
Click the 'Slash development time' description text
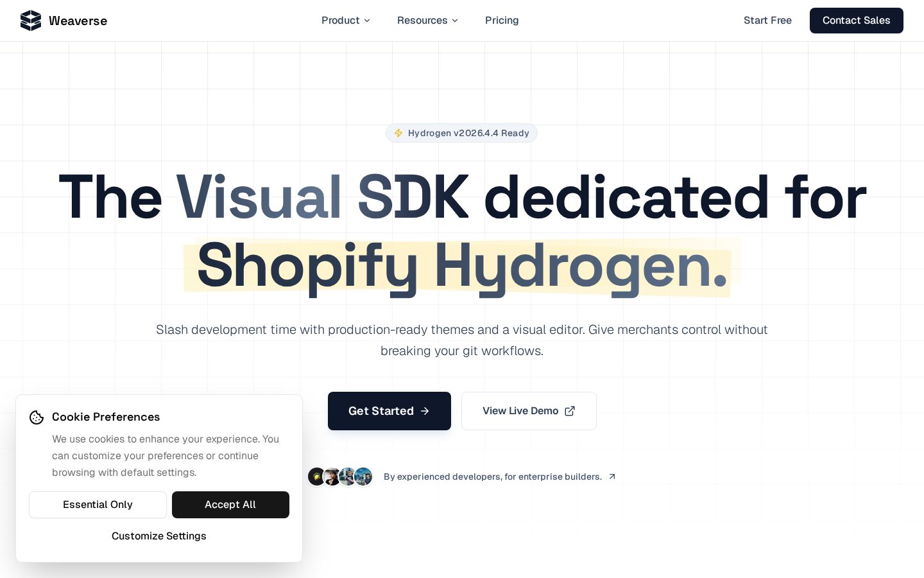pyautogui.click(x=462, y=340)
